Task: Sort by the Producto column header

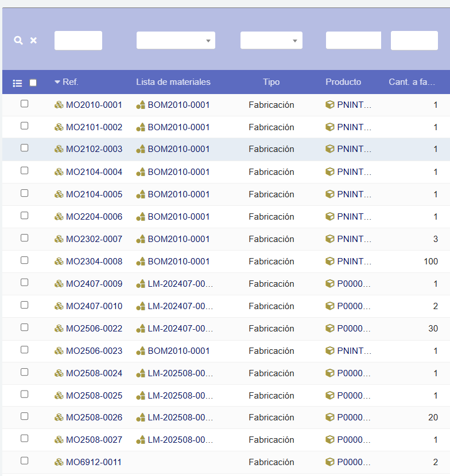Action: [343, 82]
